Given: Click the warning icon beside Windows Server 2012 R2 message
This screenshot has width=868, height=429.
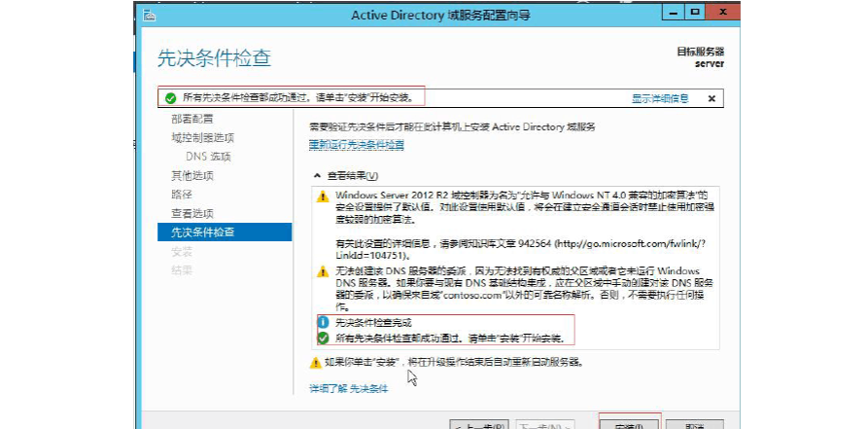Looking at the screenshot, I should pos(323,196).
